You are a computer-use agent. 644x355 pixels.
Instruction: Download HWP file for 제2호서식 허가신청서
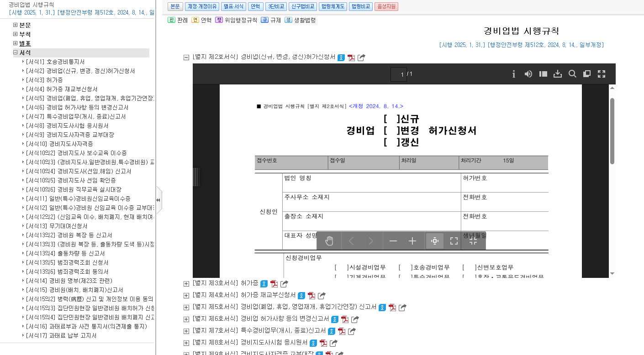(341, 57)
